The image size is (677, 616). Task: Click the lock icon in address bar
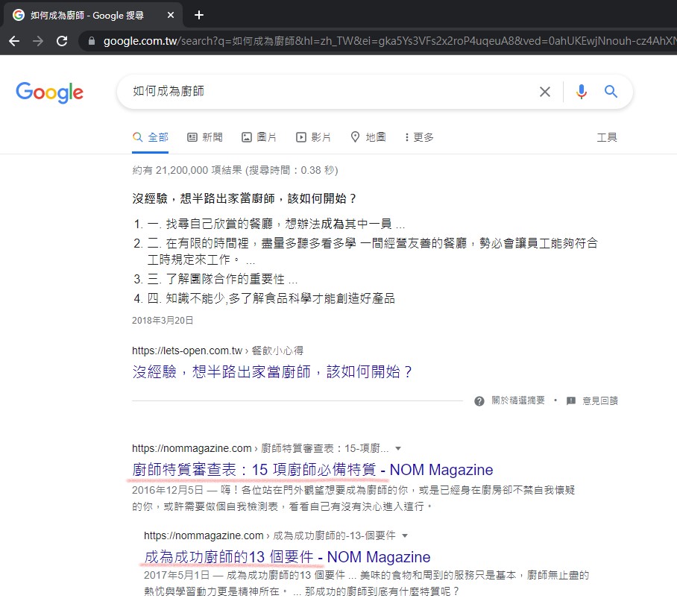[x=91, y=41]
